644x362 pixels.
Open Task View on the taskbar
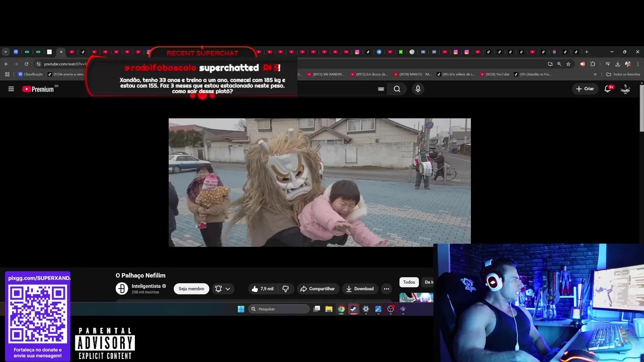coord(316,309)
